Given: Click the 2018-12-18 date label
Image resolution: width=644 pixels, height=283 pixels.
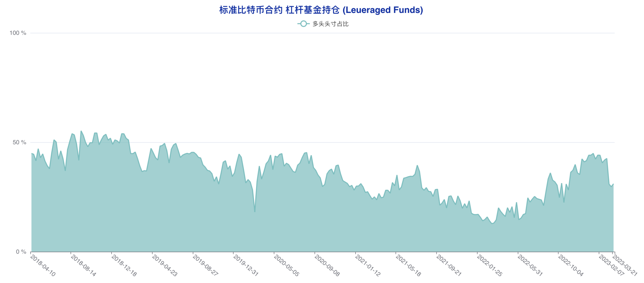Looking at the screenshot, I should pos(124,265).
